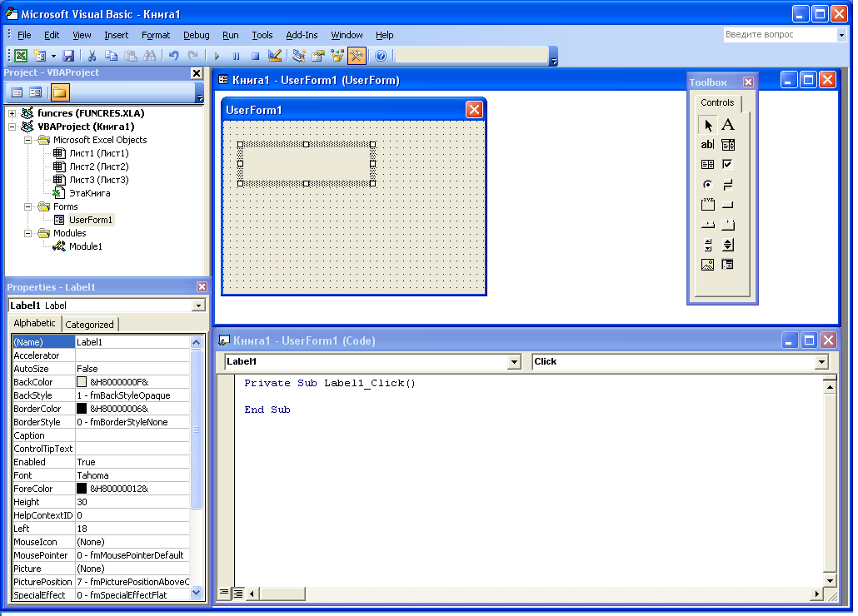Save the workbook with the floppy disk icon
The width and height of the screenshot is (858, 616).
[68, 56]
